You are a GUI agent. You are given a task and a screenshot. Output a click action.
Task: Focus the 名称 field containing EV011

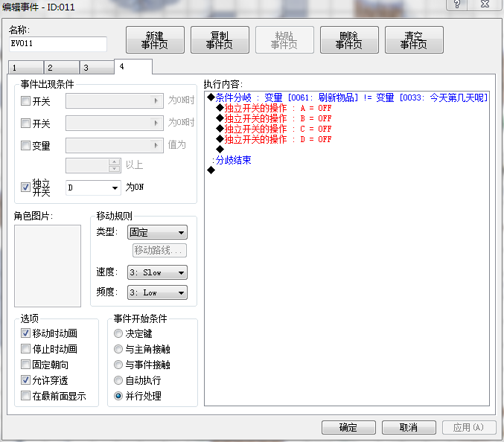pos(58,44)
